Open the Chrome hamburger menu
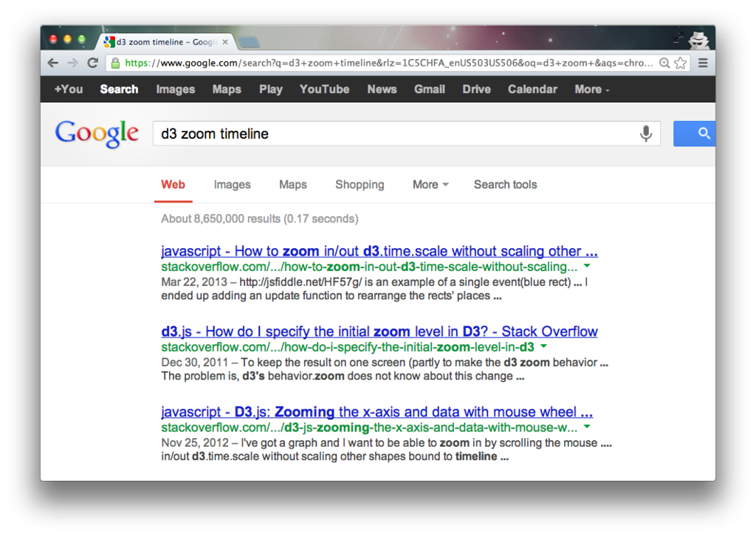Viewport: 756px width, 537px height. [x=703, y=63]
